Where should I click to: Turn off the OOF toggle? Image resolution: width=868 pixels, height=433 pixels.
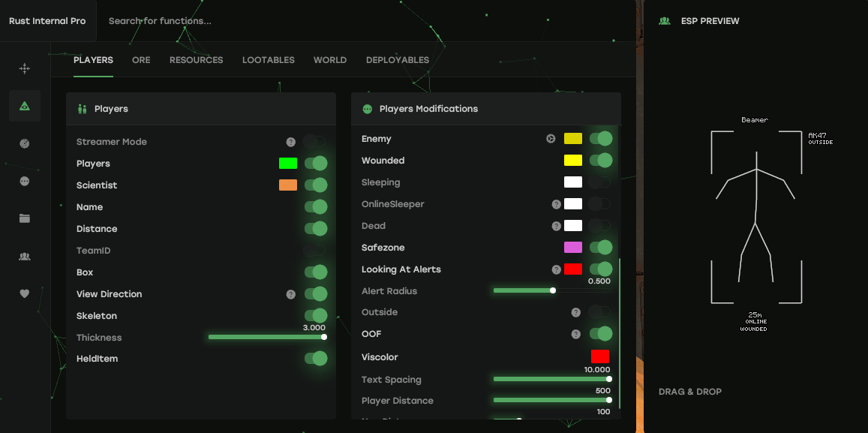(x=601, y=334)
